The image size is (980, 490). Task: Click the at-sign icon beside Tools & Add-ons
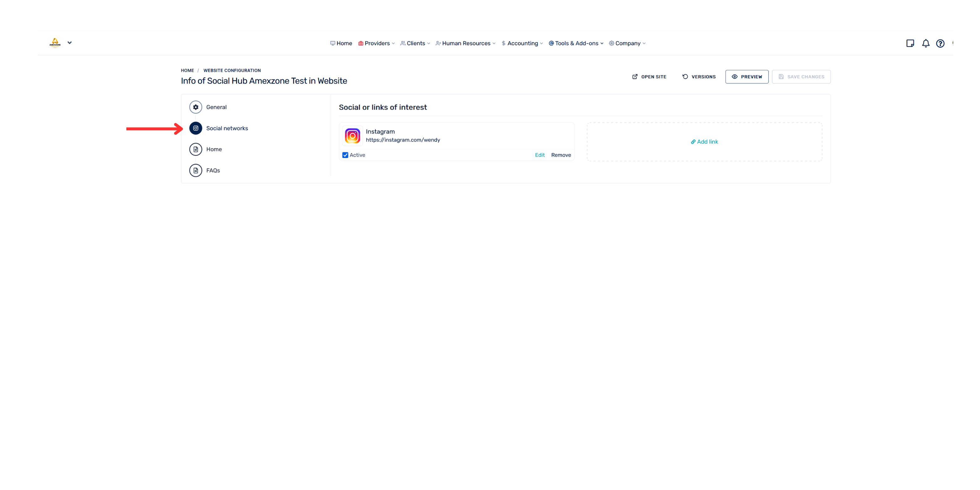551,43
